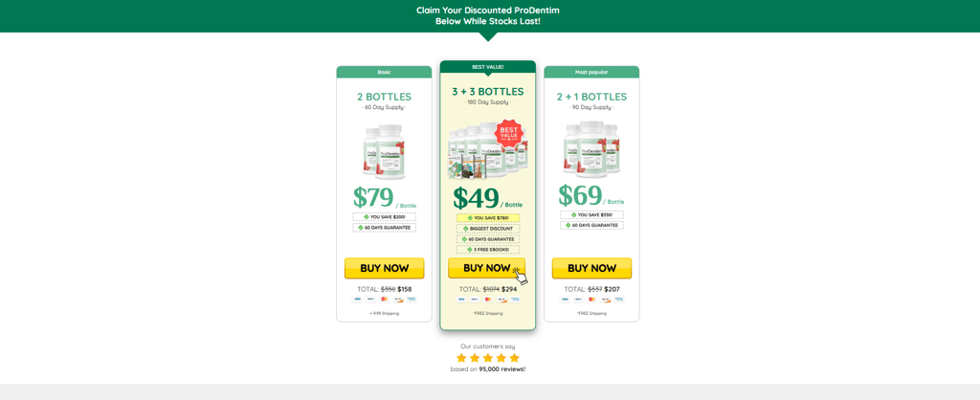This screenshot has width=980, height=400.
Task: Select the Most popular package header tab
Action: coord(591,72)
